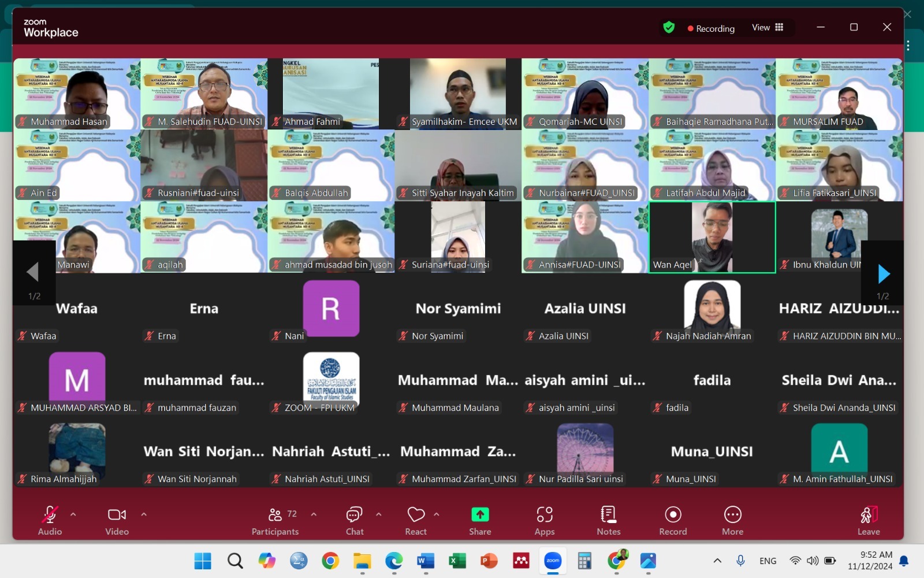Screen dimensions: 924x578
Task: Open the View layout menu
Action: [767, 27]
